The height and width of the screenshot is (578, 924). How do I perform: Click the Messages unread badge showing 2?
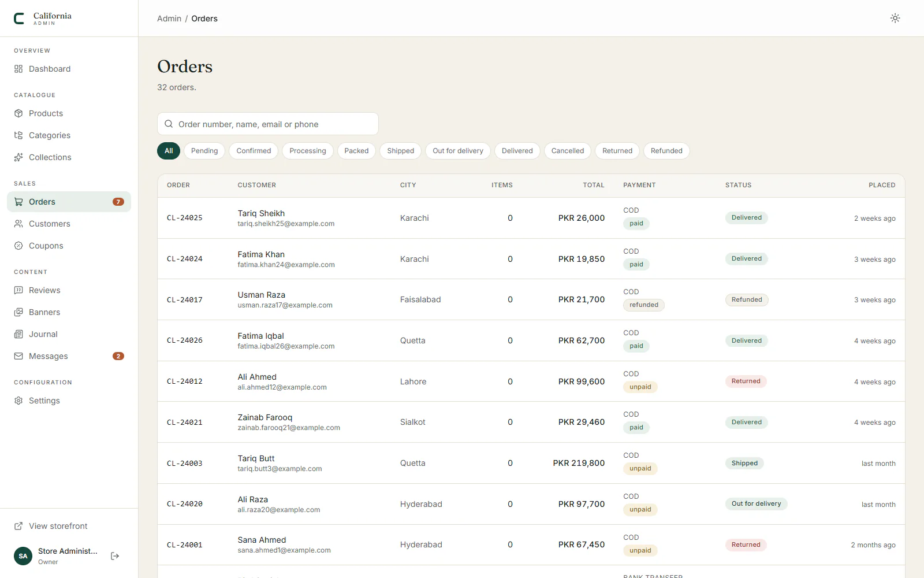point(118,356)
